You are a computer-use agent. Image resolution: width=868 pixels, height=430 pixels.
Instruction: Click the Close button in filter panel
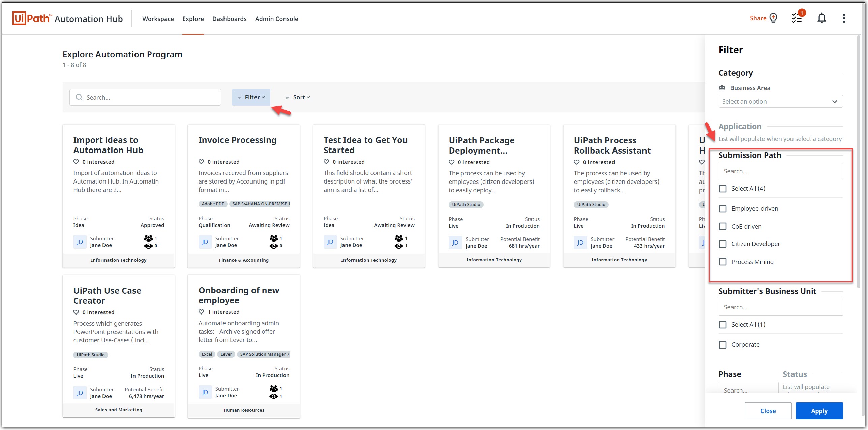(768, 411)
